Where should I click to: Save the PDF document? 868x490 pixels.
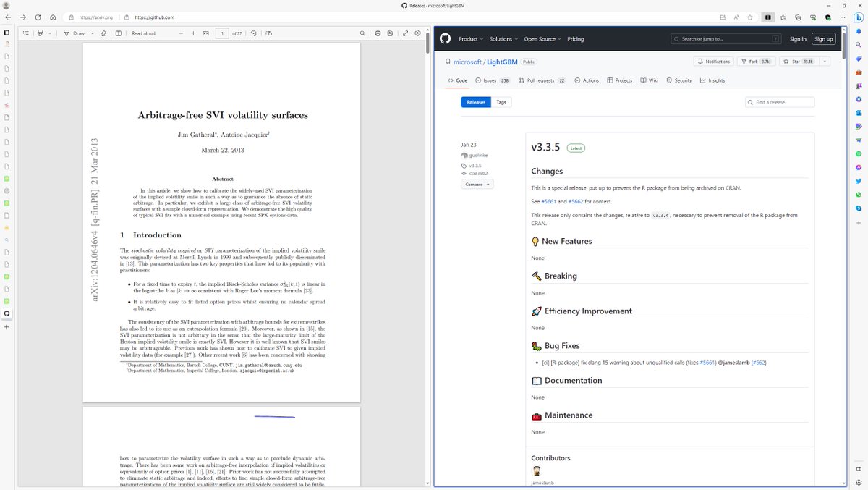391,33
